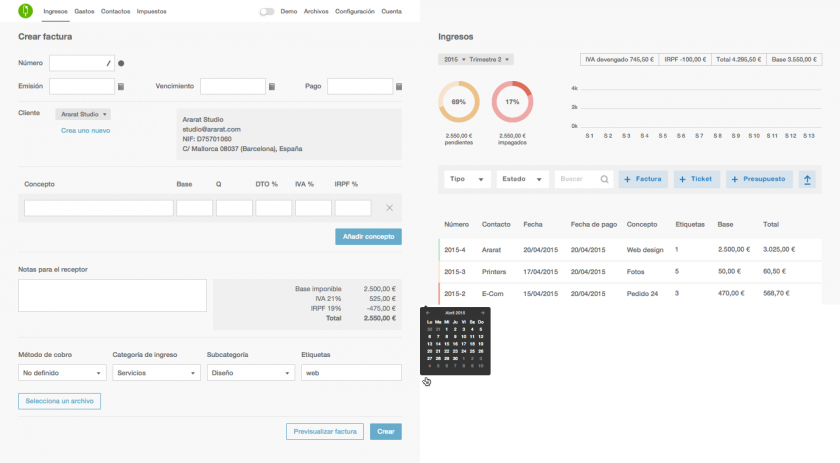Click the green app logo icon
The width and height of the screenshot is (840, 463).
[x=25, y=11]
